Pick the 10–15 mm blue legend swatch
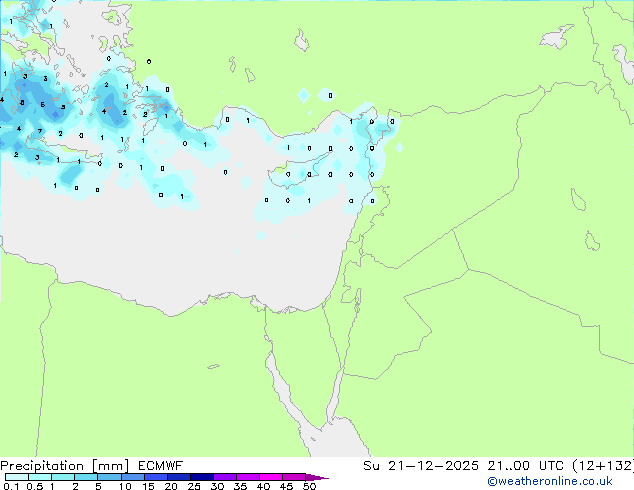Screen dimensions: 634x490 133,477
